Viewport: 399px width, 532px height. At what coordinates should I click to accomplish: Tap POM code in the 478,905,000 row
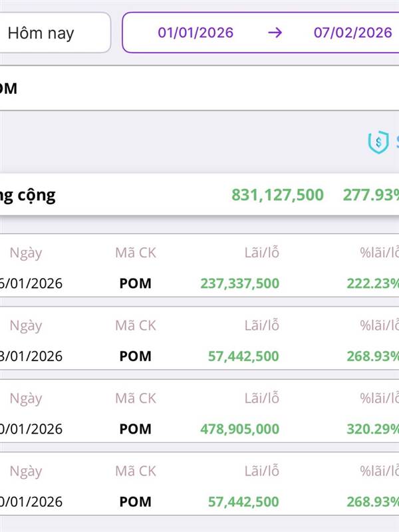tap(136, 429)
